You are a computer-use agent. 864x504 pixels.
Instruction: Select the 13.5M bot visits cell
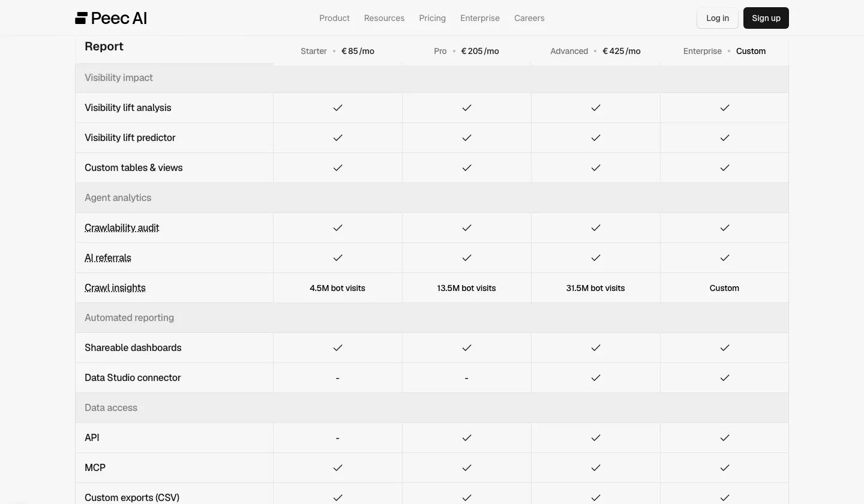(466, 288)
